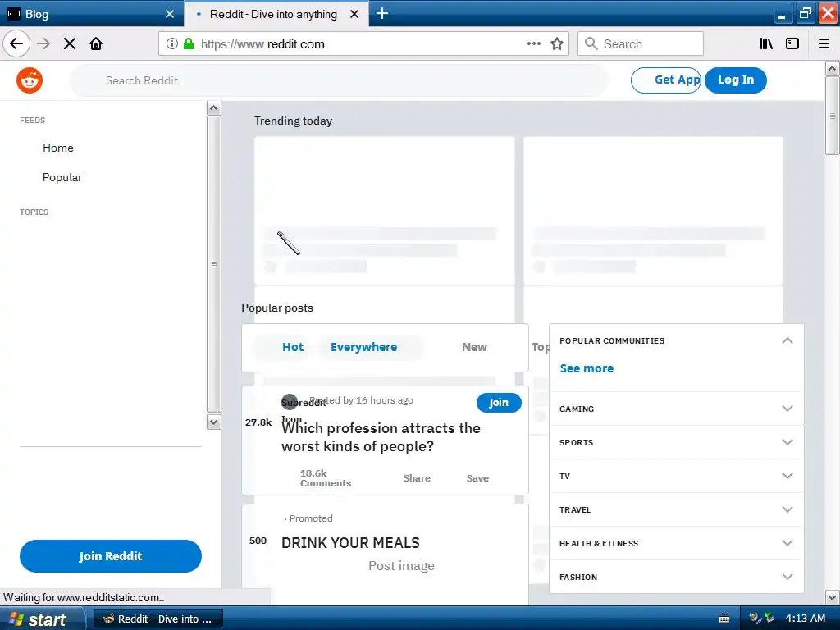
Task: Click the browser forward arrow
Action: tap(44, 43)
